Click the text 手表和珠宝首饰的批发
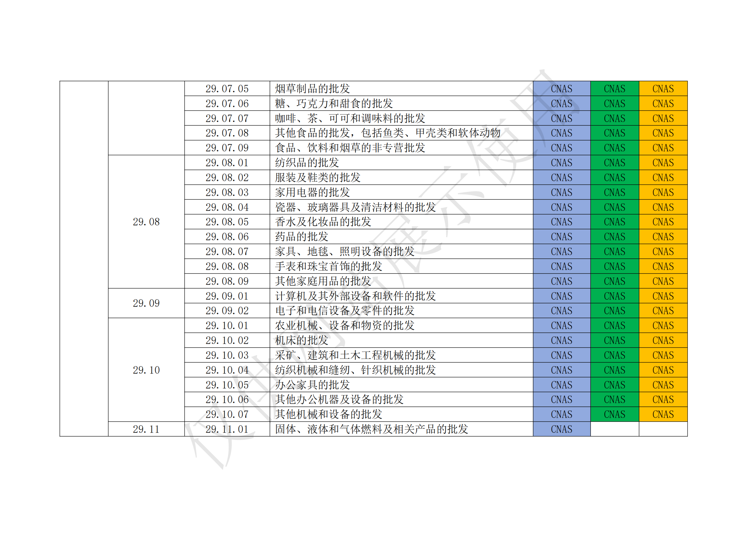The image size is (756, 534). 329,266
